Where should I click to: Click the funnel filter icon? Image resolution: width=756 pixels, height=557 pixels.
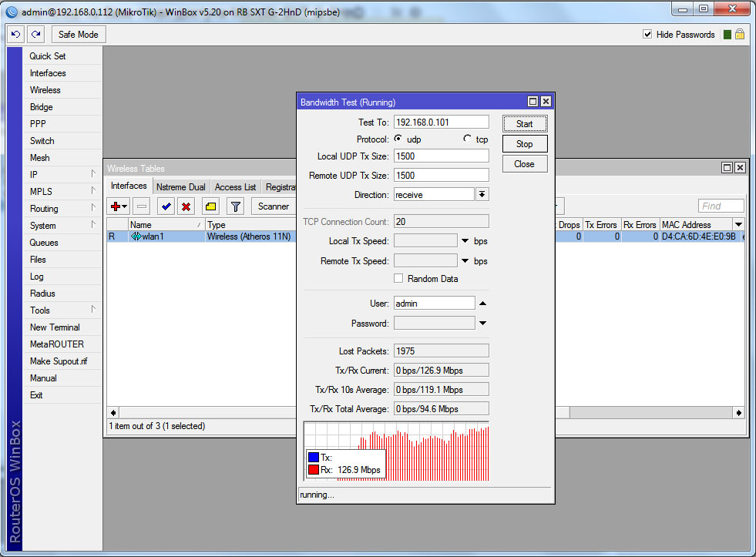(236, 206)
